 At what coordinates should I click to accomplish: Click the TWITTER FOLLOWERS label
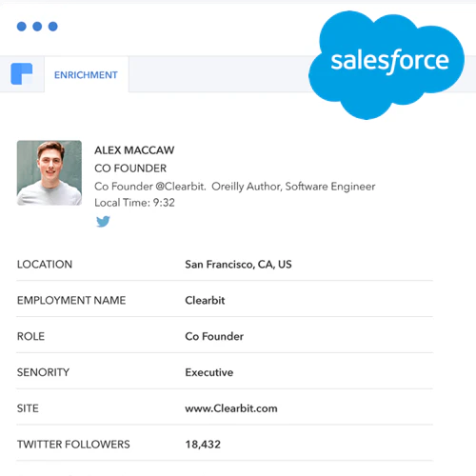(73, 445)
